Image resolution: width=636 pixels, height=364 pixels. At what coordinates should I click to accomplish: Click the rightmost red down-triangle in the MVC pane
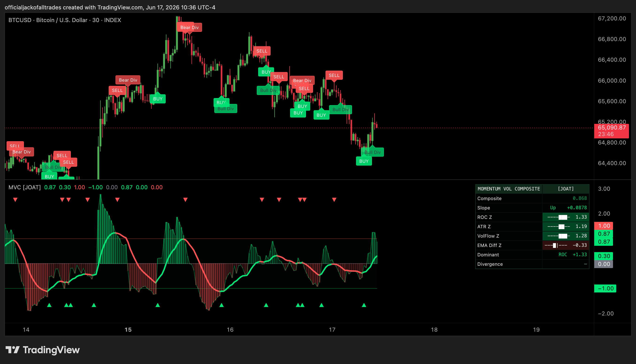point(334,200)
